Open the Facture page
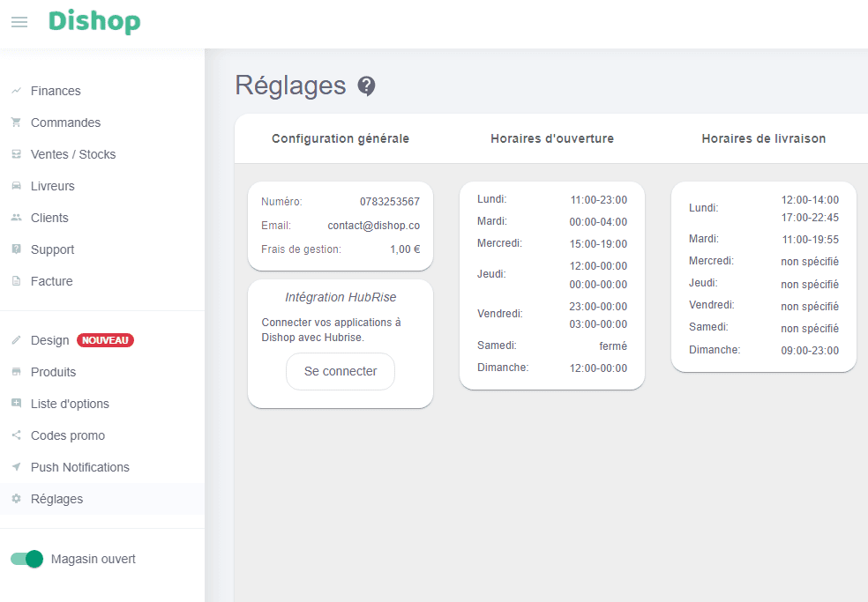Viewport: 868px width, 602px height. click(51, 281)
